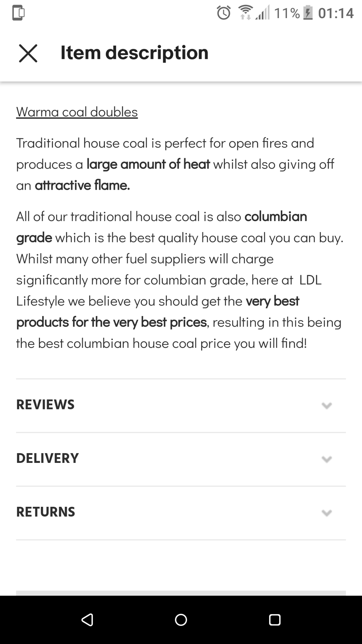Open recent apps square button

[x=275, y=619]
